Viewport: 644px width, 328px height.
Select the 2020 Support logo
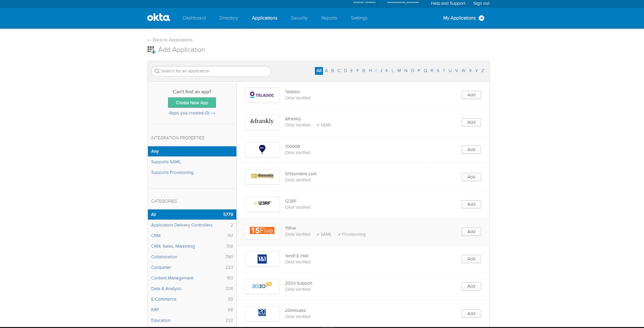coord(262,286)
